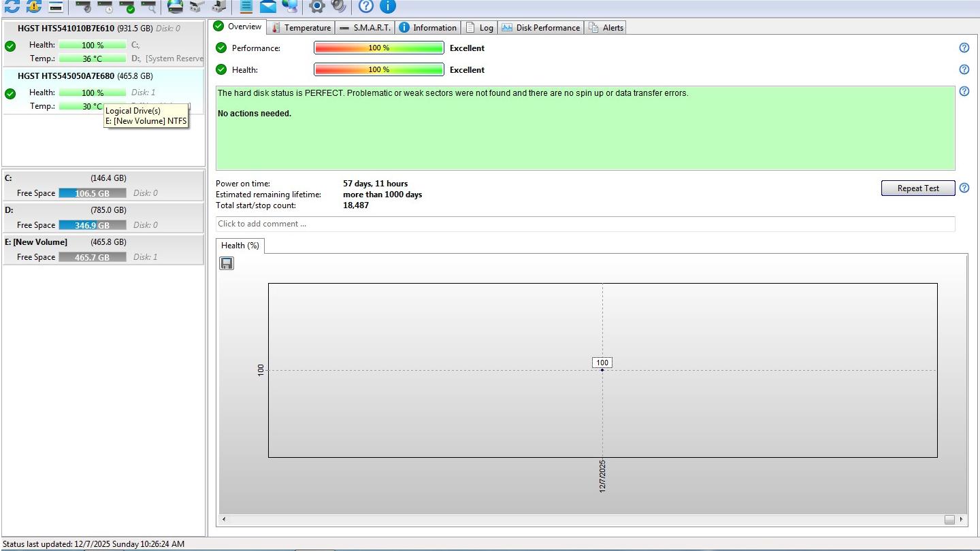
Task: Open the Disk Performance tab
Action: (541, 28)
